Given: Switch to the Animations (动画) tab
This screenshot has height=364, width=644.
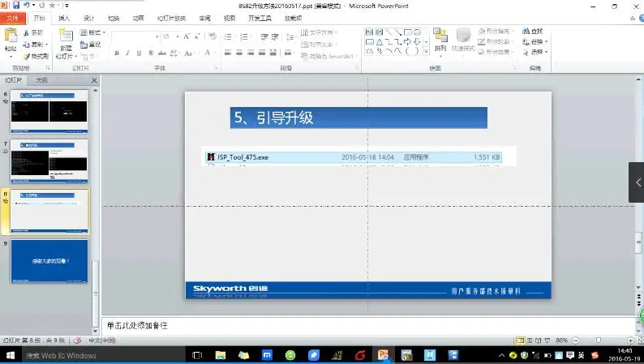Looking at the screenshot, I should click(139, 18).
